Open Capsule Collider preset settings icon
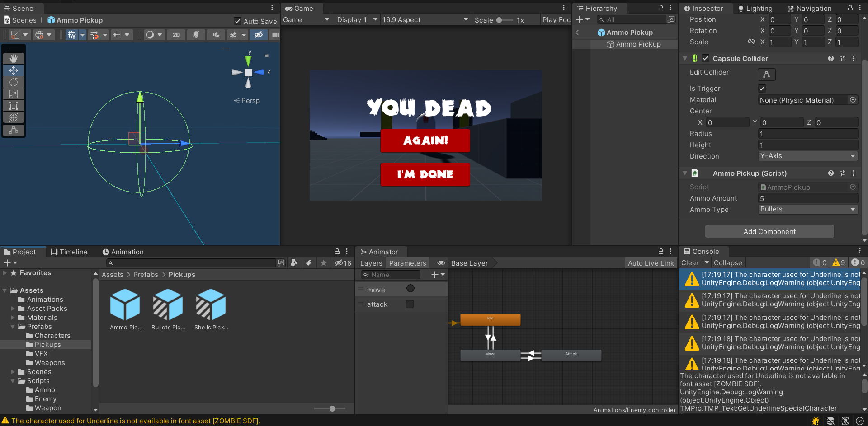 click(842, 58)
